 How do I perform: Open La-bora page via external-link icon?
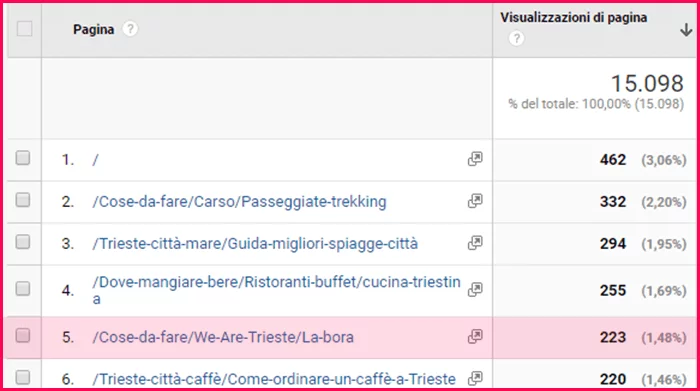tap(475, 337)
